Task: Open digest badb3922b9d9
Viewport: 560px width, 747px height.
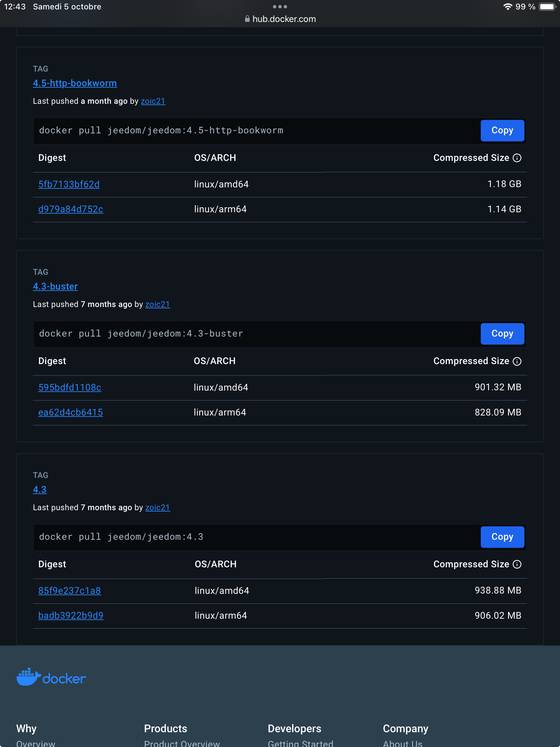Action: 71,615
